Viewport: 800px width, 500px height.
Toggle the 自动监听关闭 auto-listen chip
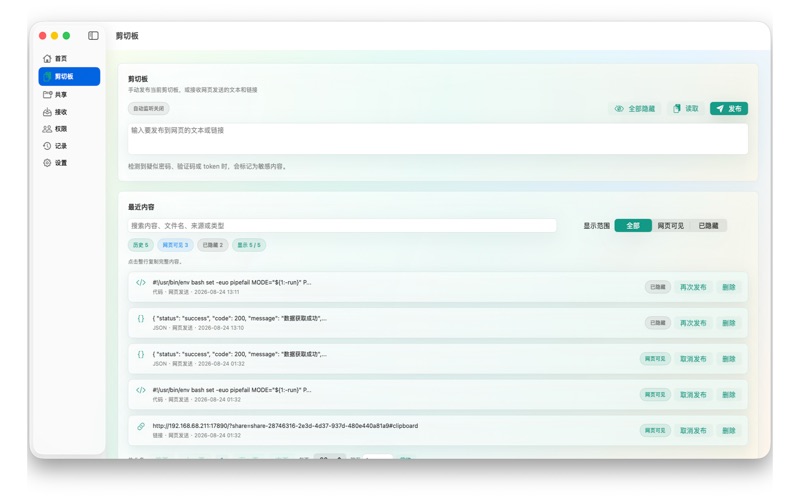[148, 109]
